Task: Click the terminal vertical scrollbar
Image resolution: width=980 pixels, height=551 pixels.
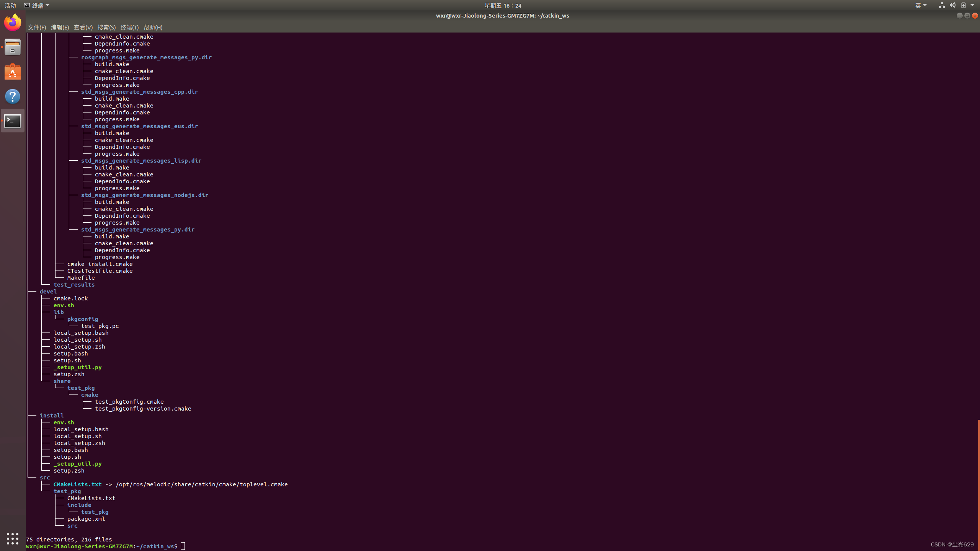Action: click(978, 482)
